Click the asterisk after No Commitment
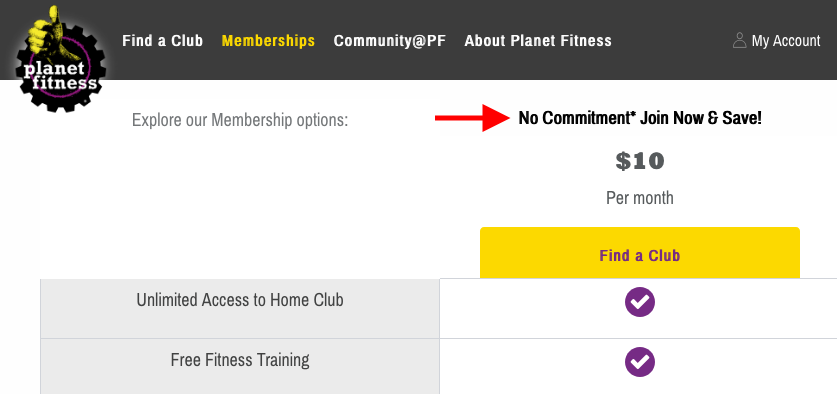The height and width of the screenshot is (394, 837). (x=634, y=114)
